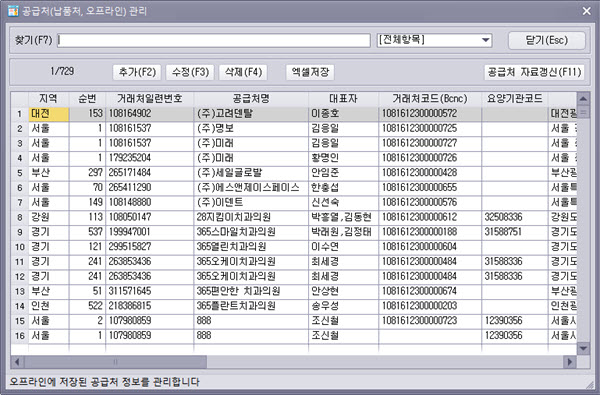Screen dimensions: 600x395
Task: Click the 닫기(Esc) button
Action: [546, 40]
